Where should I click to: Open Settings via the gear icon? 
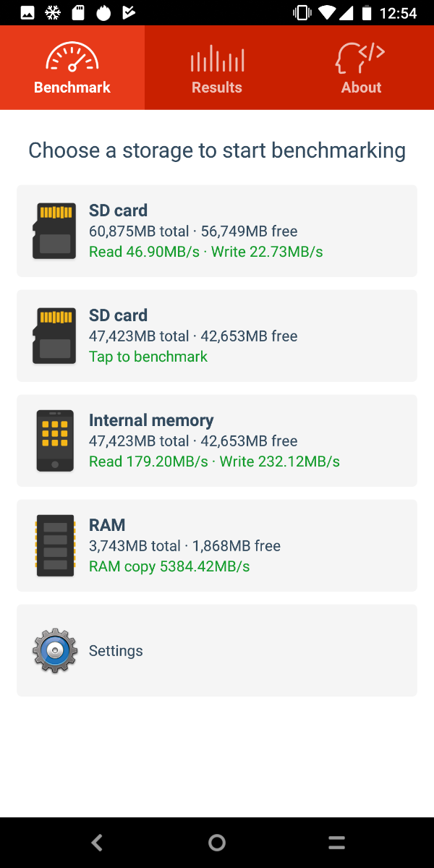[x=54, y=650]
